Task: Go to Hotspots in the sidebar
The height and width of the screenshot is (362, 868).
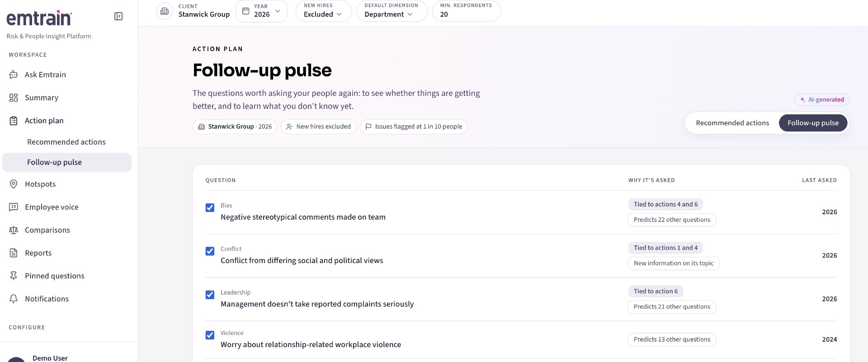Action: (x=67, y=184)
